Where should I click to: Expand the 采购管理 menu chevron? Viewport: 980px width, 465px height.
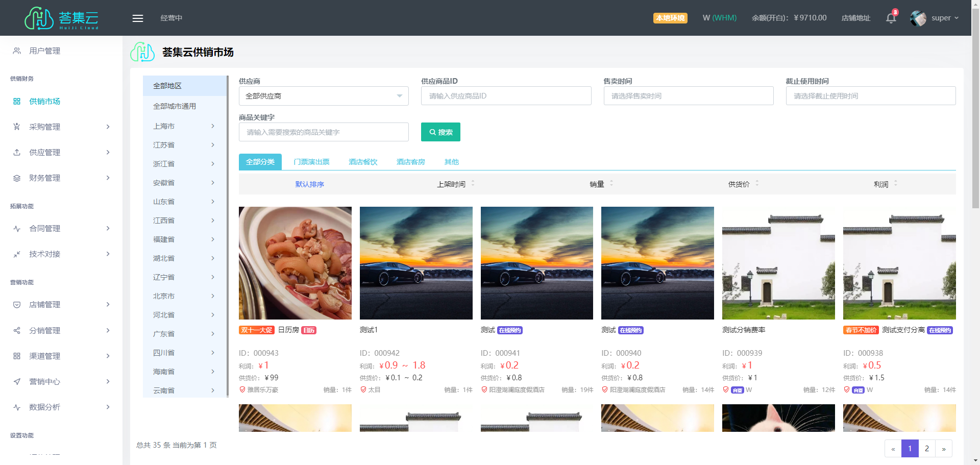(x=108, y=127)
